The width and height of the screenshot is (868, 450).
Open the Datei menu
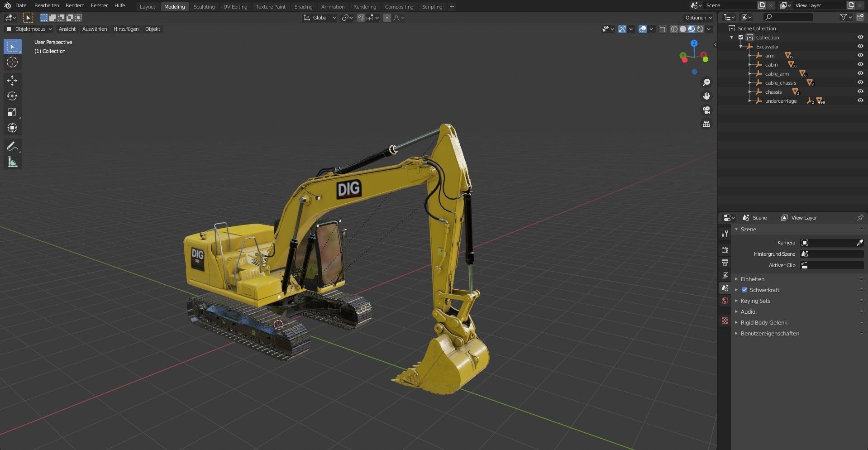coord(21,5)
